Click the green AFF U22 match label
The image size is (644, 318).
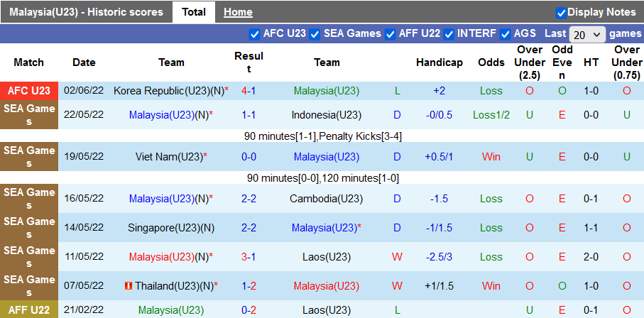coord(29,310)
